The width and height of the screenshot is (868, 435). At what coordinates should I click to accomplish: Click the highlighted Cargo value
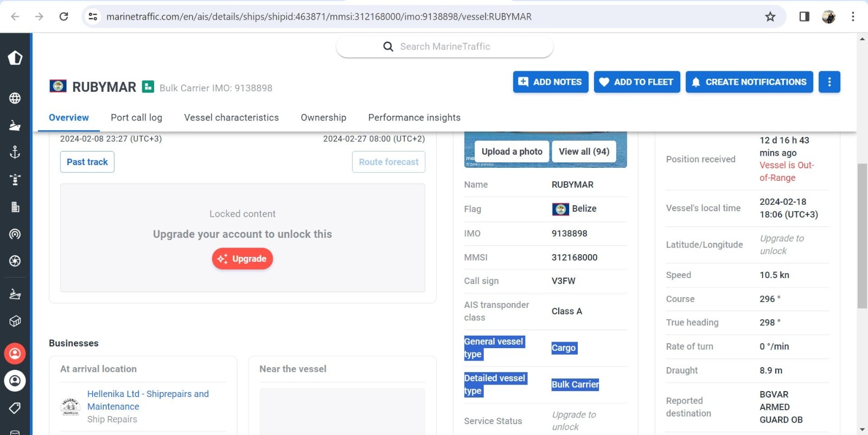click(564, 348)
